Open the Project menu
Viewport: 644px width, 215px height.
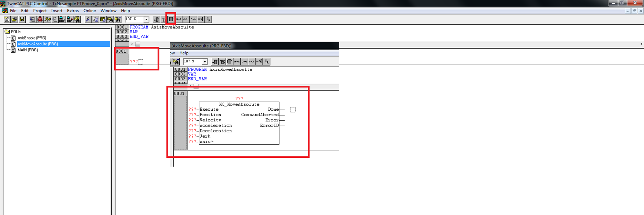click(40, 11)
